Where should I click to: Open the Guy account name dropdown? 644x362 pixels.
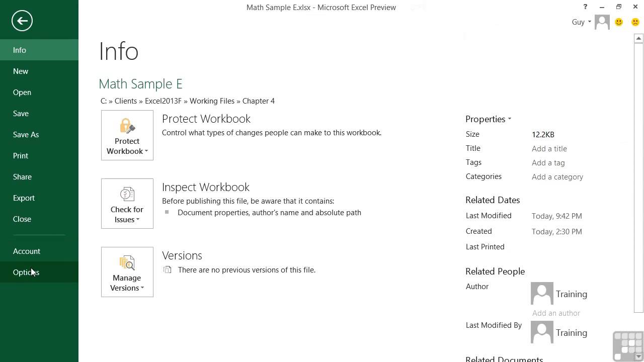[x=581, y=22]
